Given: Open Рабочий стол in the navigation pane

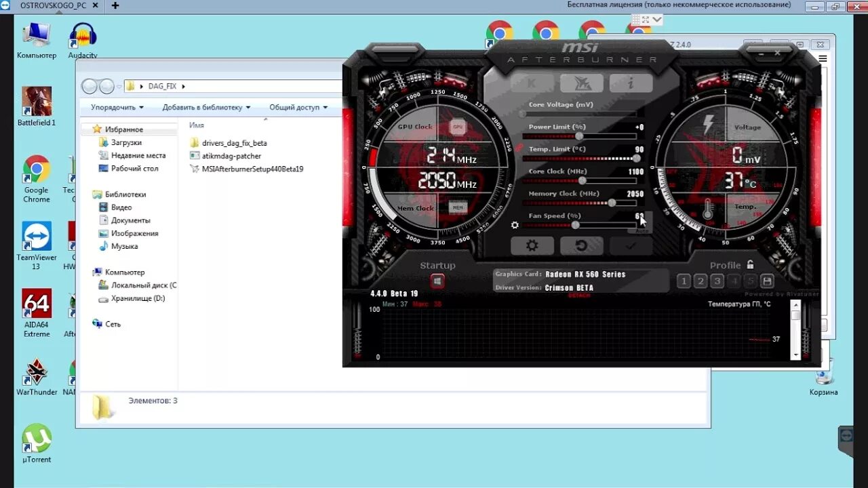Looking at the screenshot, I should click(129, 168).
